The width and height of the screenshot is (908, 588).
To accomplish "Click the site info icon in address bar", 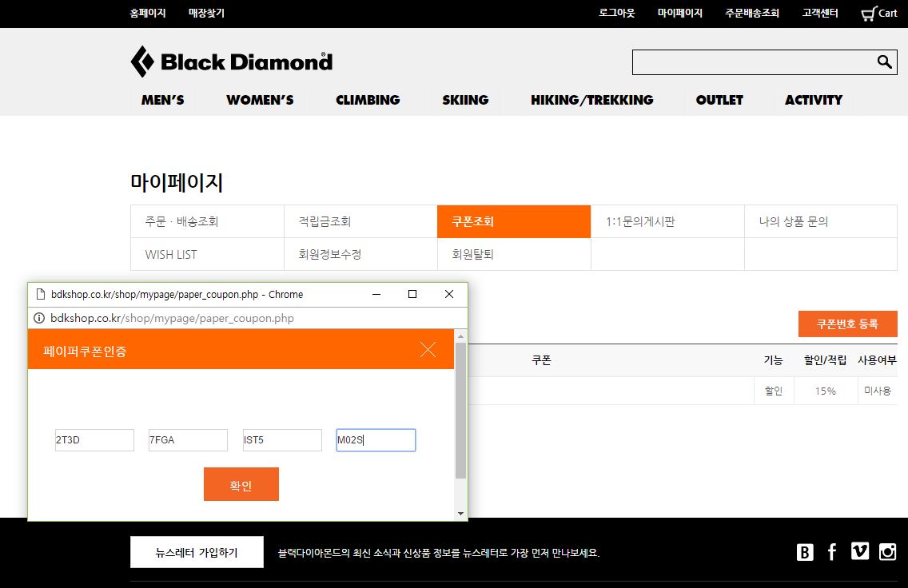I will [x=38, y=318].
